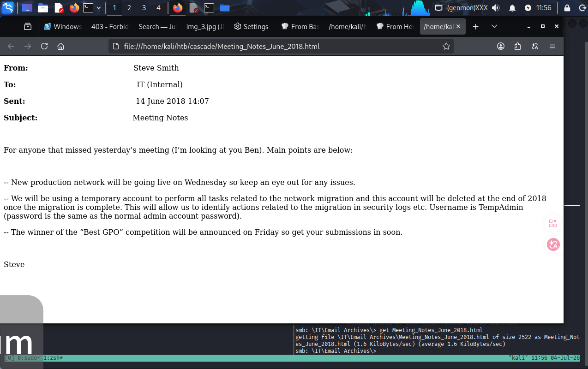Click the 11:56 panel clock
588x369 pixels.
544,8
